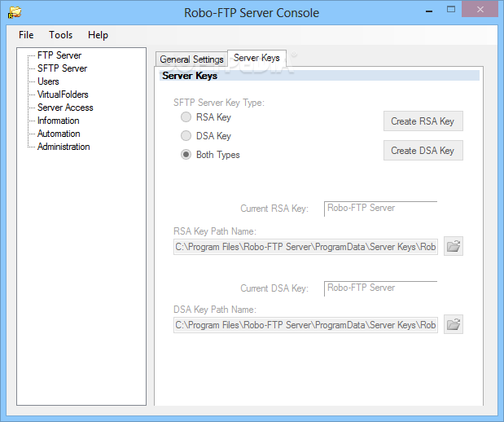Screen dimensions: 504x422
Task: Select the Both Types radio button
Action: (x=186, y=155)
